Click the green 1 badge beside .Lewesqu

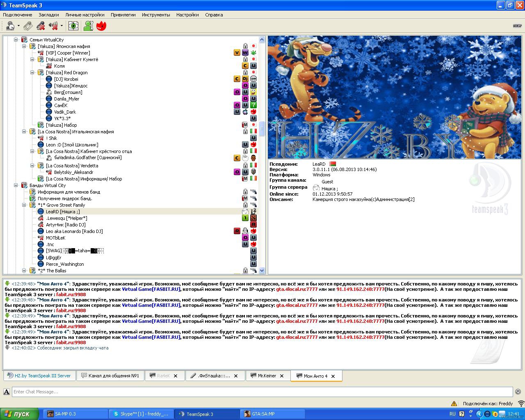click(245, 218)
